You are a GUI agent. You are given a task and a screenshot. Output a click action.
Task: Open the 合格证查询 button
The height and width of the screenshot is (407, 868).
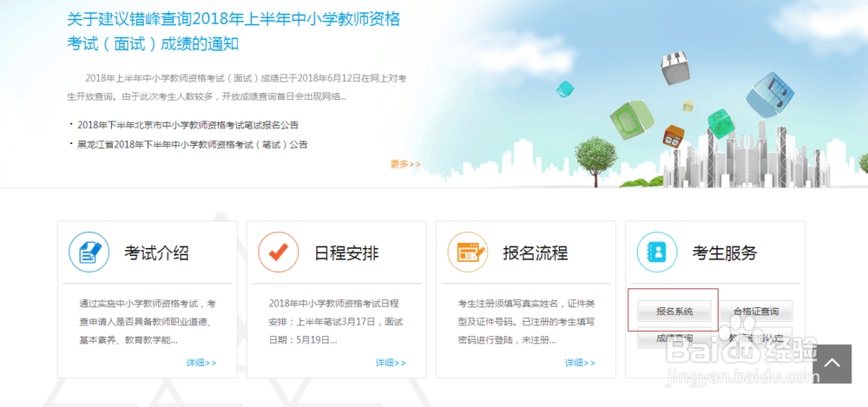pyautogui.click(x=755, y=312)
